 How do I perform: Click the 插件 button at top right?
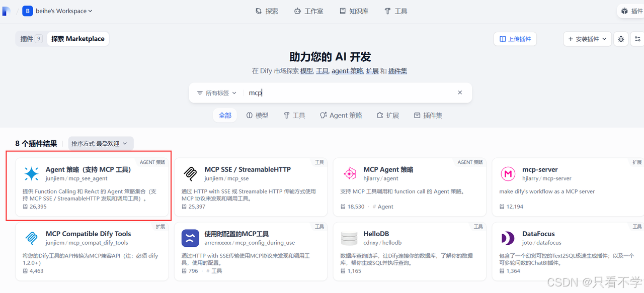(x=632, y=11)
